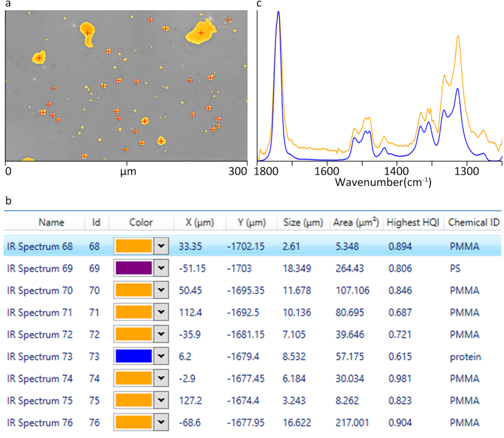Select the IR Spectrum 75 row name

(x=40, y=401)
